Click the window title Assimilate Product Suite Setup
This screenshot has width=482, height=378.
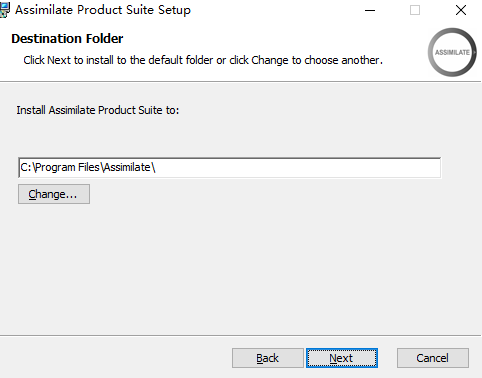pyautogui.click(x=103, y=10)
